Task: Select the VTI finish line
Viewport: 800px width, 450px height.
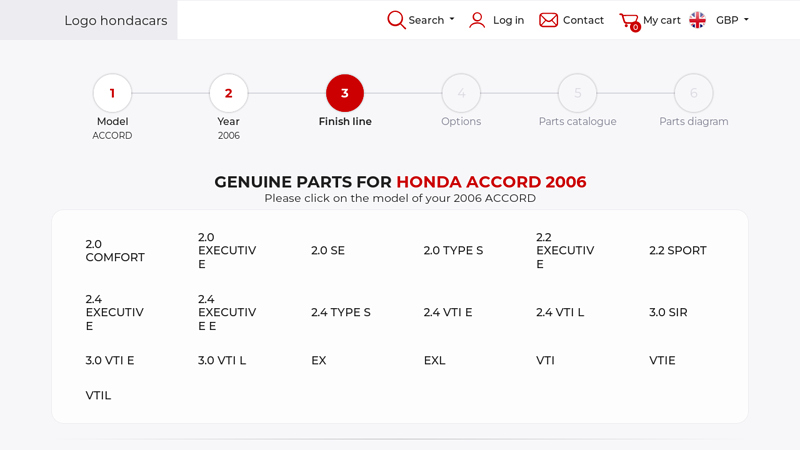Action: (x=545, y=360)
